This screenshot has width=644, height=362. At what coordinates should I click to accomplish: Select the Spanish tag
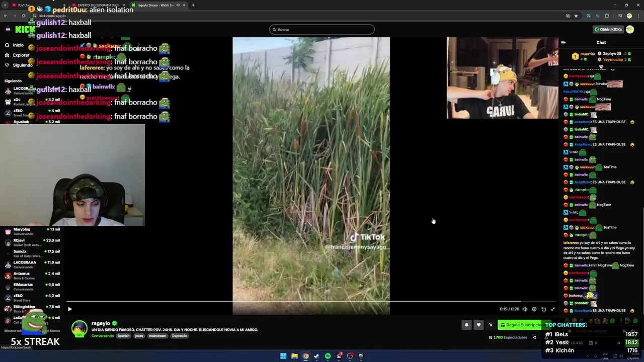[x=123, y=336]
